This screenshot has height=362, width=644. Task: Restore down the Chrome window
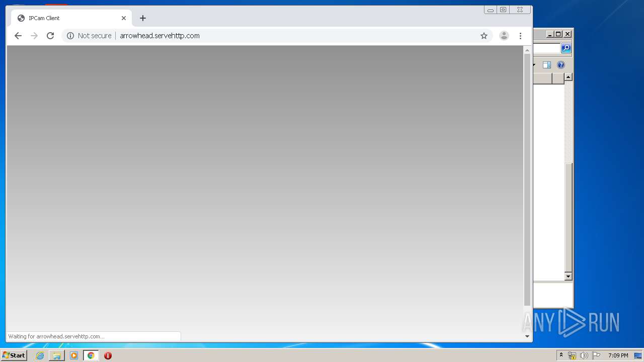[503, 10]
